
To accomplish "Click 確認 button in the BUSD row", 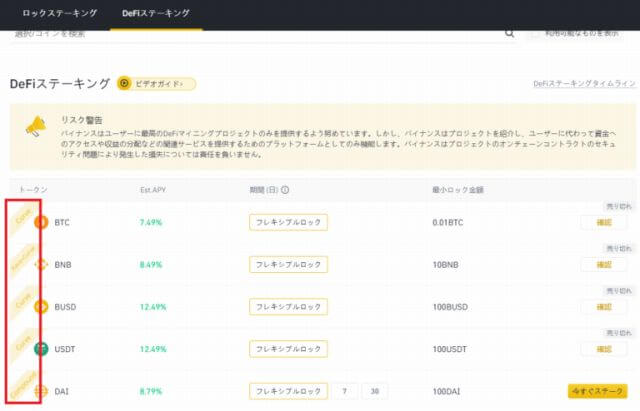I will pos(604,307).
